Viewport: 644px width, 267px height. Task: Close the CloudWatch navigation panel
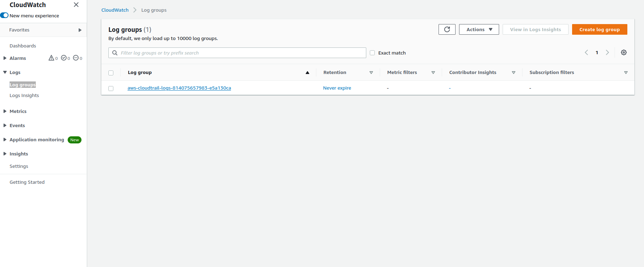pyautogui.click(x=76, y=5)
